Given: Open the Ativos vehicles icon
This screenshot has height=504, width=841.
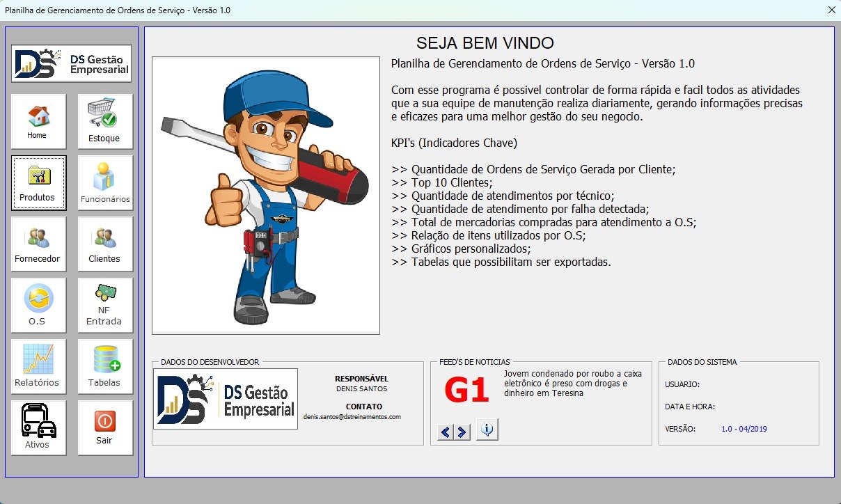Looking at the screenshot, I should point(39,427).
